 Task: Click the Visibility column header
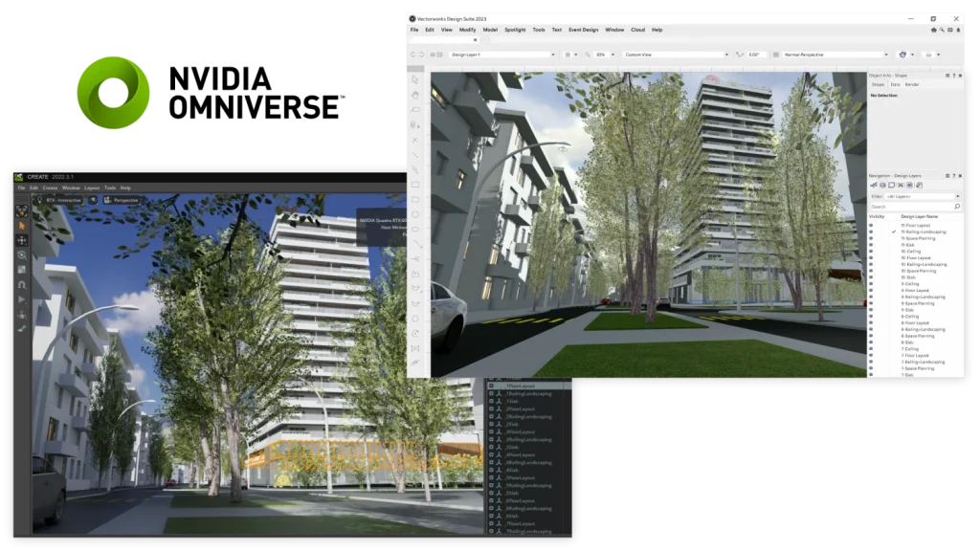877,217
